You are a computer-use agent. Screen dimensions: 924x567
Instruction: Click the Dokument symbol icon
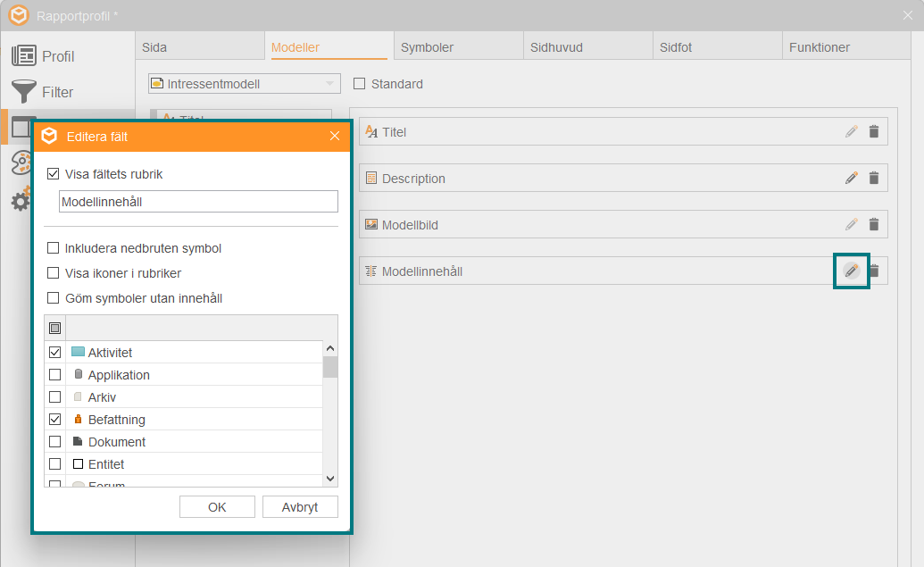(77, 441)
